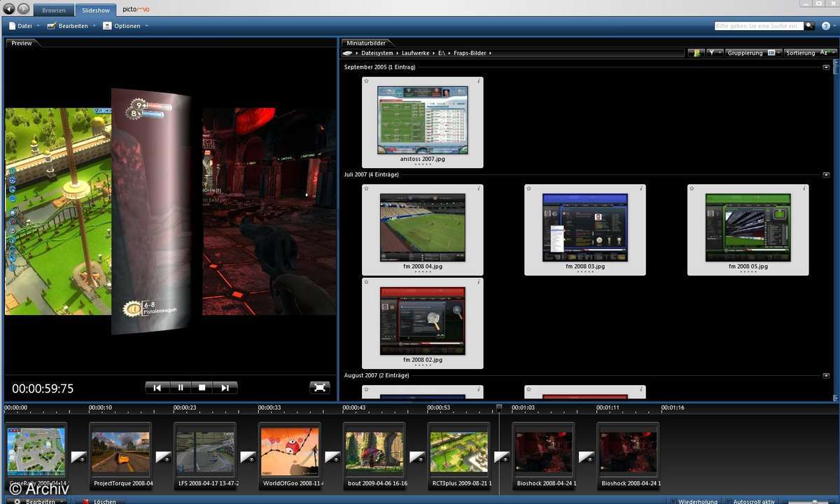Show info for fm 2008 02.jpg
The image size is (840, 504).
478,283
